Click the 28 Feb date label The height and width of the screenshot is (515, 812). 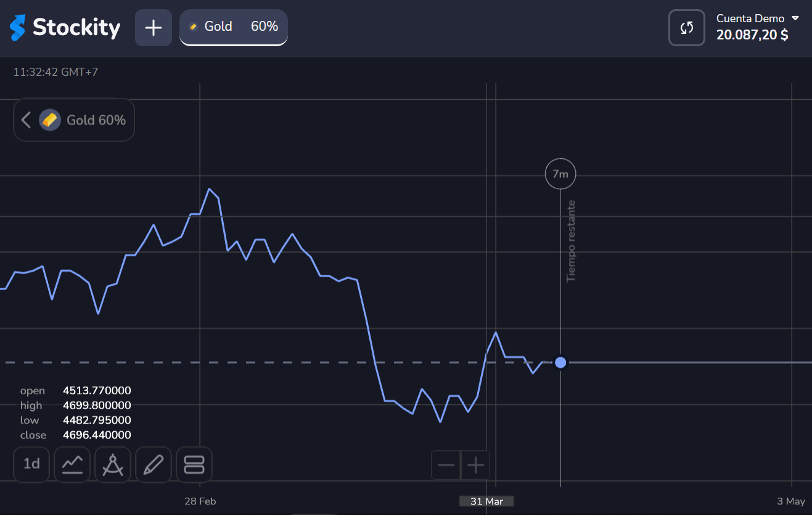click(x=200, y=501)
